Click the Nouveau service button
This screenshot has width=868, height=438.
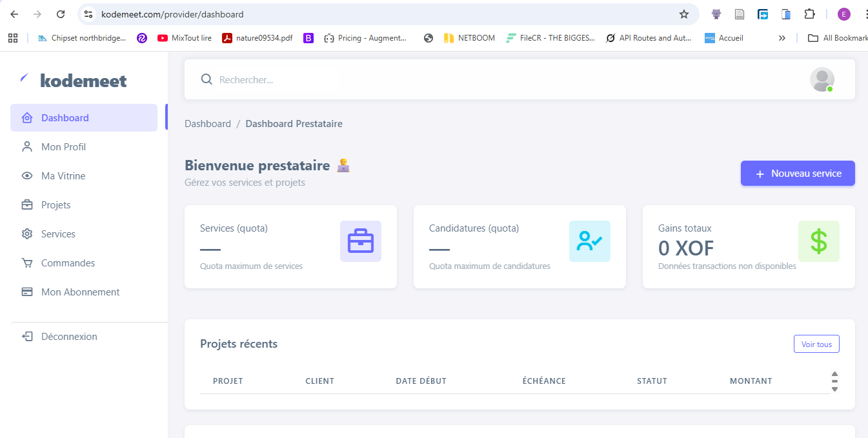[x=798, y=174]
